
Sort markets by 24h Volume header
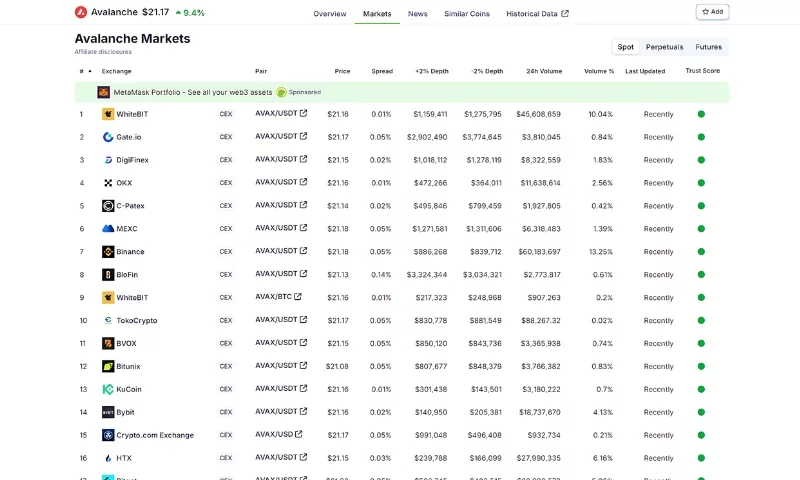click(544, 71)
